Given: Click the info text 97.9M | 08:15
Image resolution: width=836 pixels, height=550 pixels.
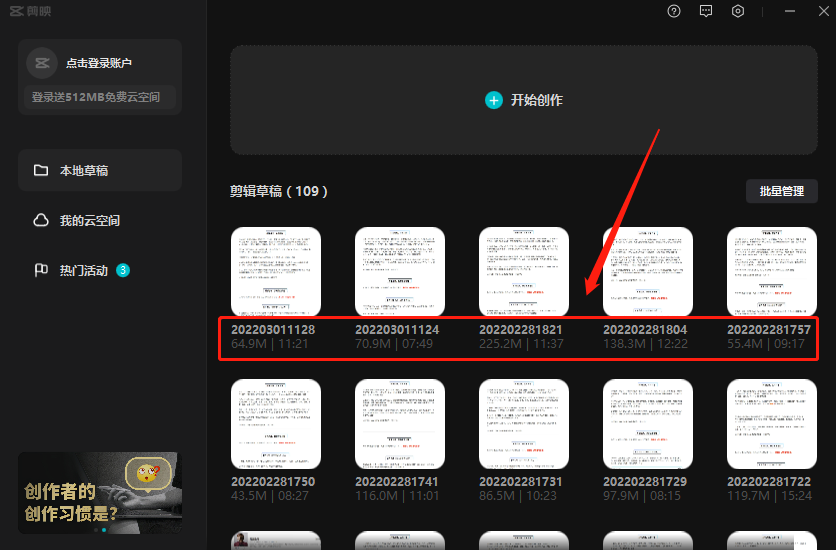Looking at the screenshot, I should click(x=642, y=496).
